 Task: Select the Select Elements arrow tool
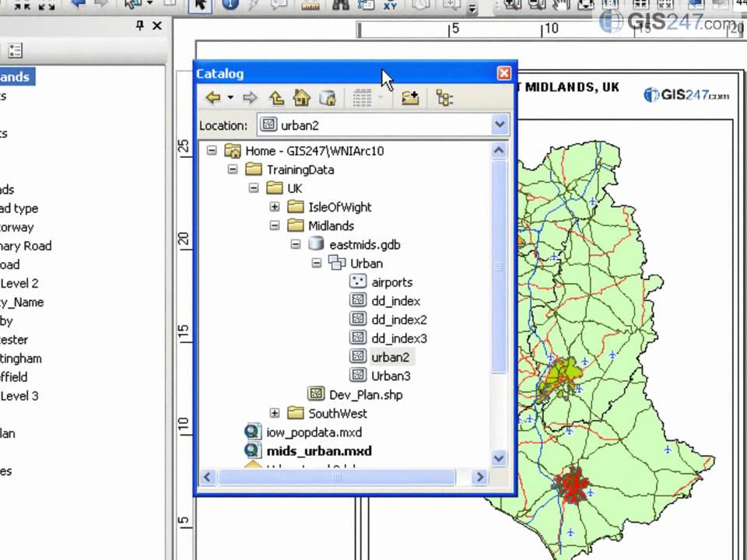coord(200,5)
